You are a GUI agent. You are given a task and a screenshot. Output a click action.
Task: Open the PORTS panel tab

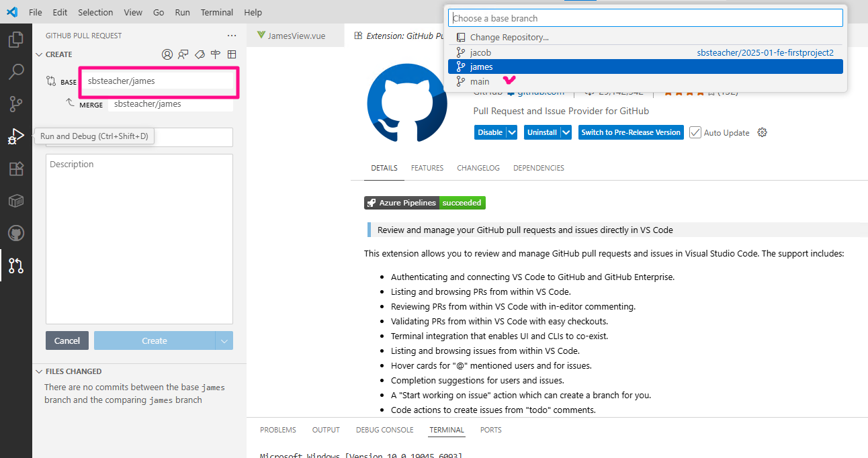[x=491, y=430]
